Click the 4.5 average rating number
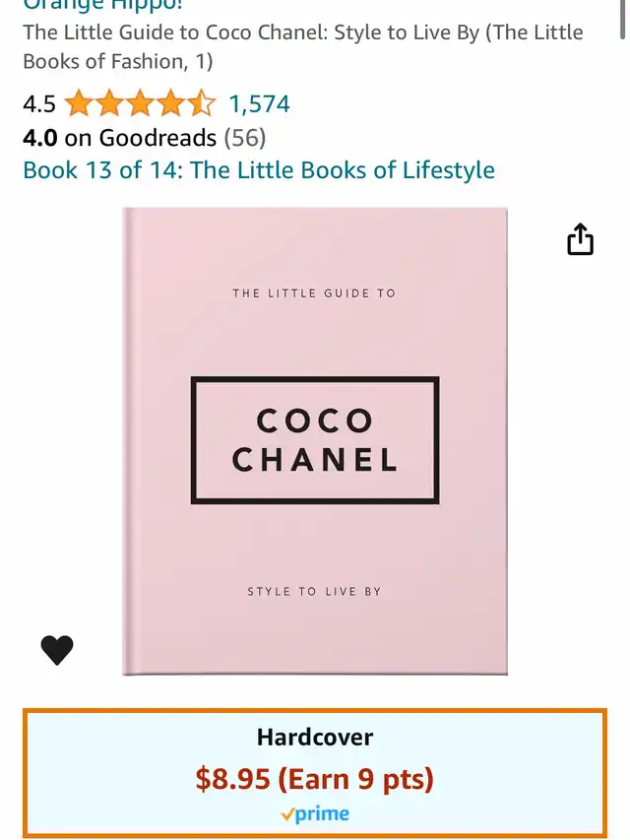 point(39,104)
